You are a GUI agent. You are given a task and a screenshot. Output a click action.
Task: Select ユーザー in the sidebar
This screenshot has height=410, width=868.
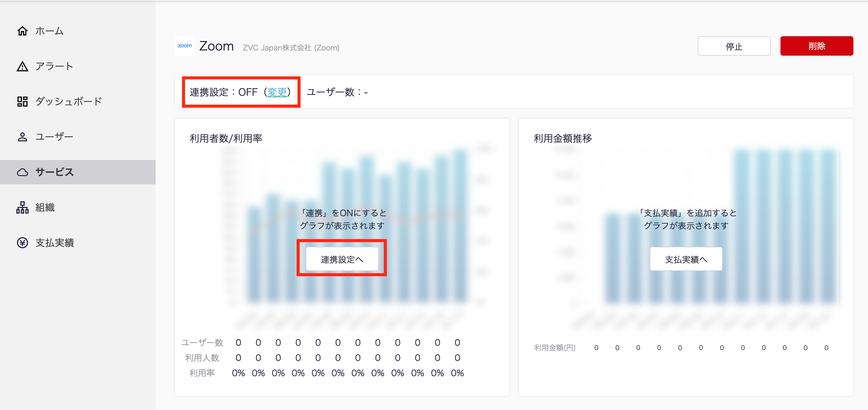pos(54,137)
